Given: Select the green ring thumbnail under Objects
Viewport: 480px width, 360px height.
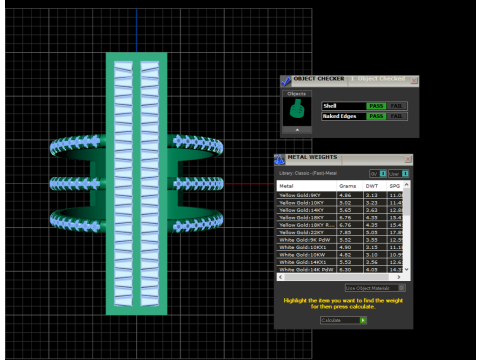Looking at the screenshot, I should 297,110.
